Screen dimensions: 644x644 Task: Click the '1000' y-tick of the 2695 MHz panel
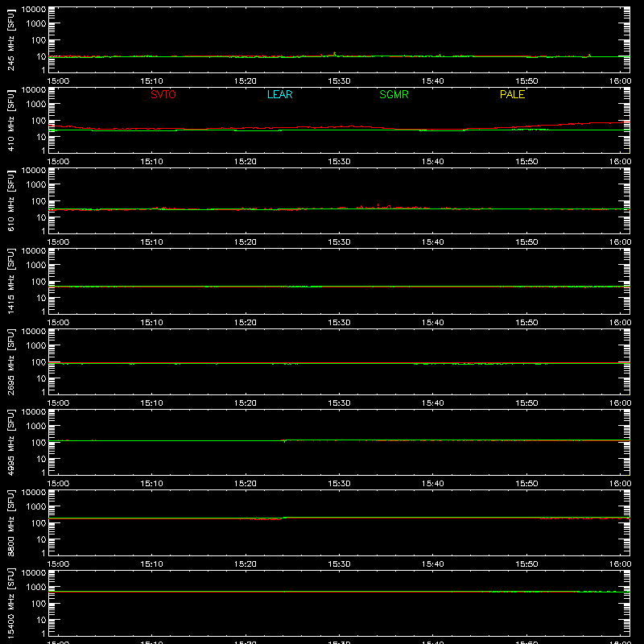(x=36, y=346)
